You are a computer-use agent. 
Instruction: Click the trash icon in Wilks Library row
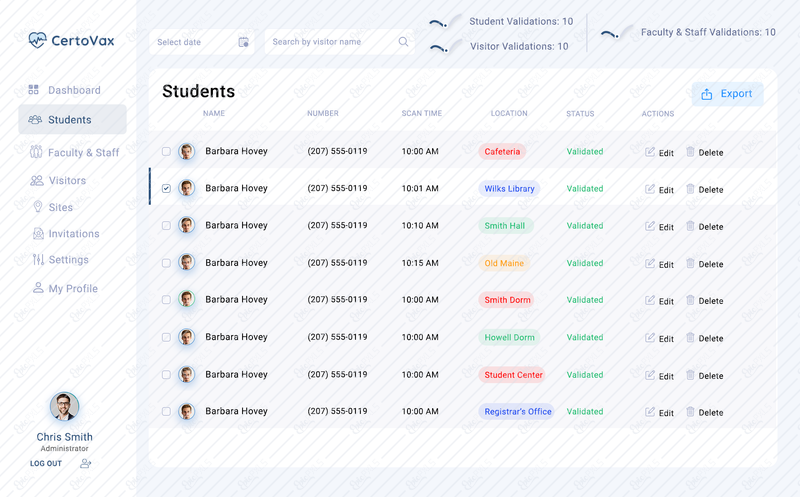(x=690, y=189)
